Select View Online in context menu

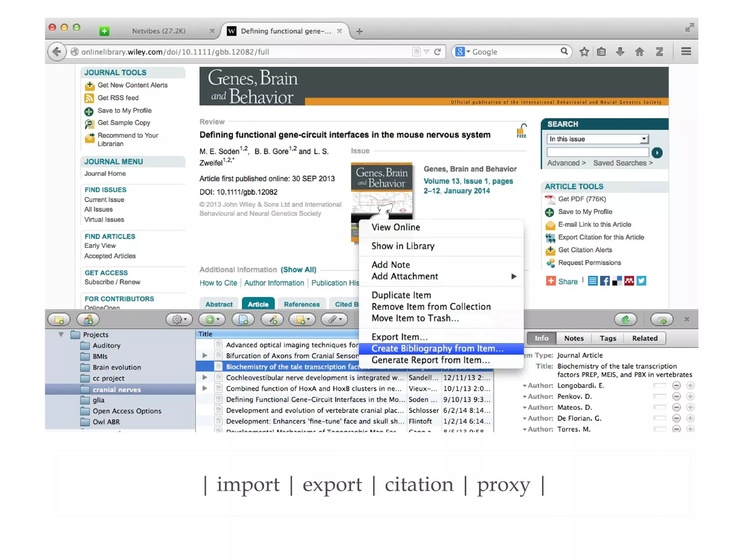click(x=441, y=227)
